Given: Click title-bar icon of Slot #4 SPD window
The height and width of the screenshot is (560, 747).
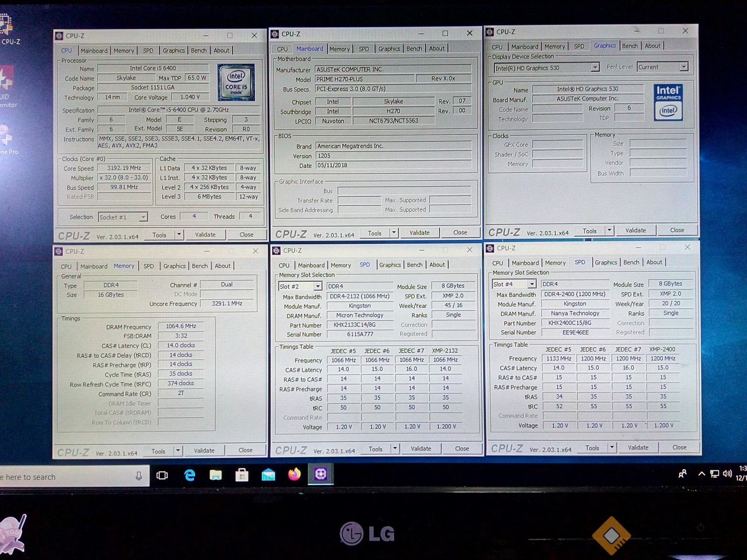Looking at the screenshot, I should coord(490,248).
